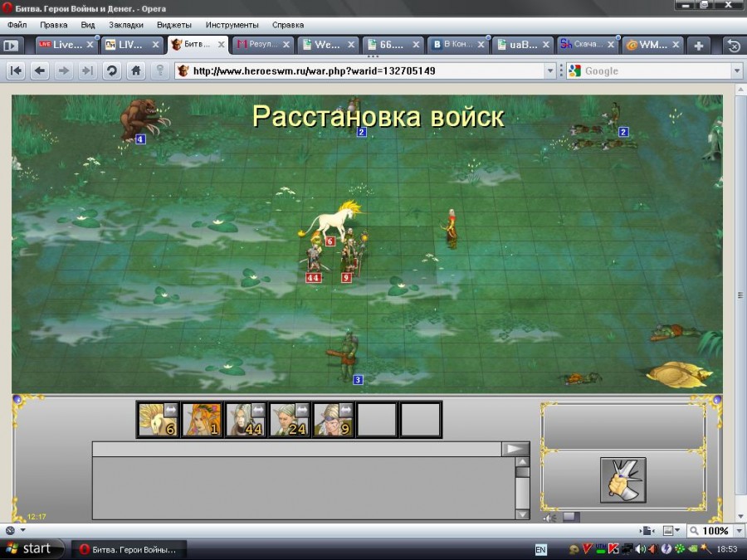The image size is (747, 560).
Task: Click the Fast Forward navigation button
Action: 87,71
